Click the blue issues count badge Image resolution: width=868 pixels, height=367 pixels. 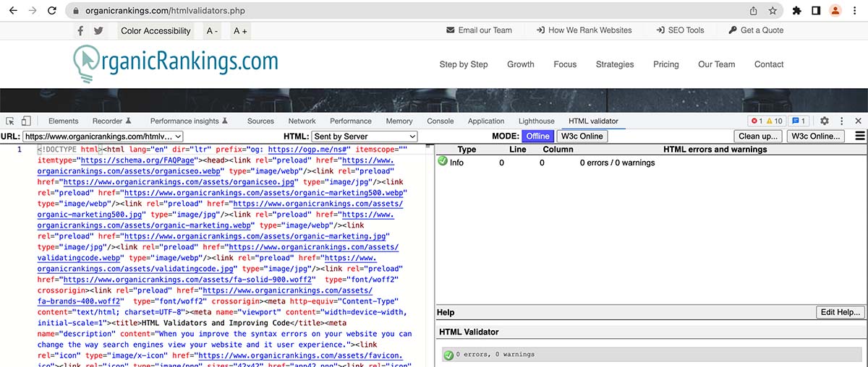799,121
